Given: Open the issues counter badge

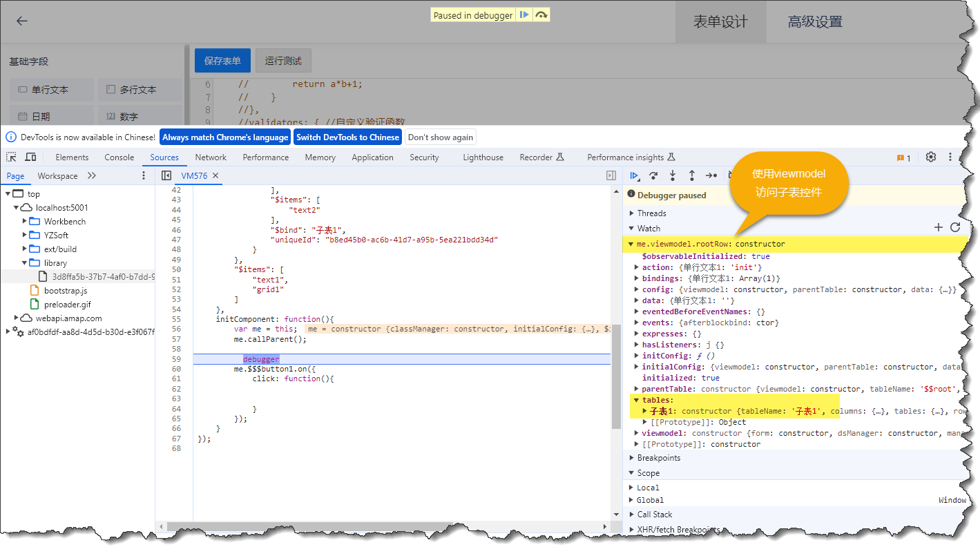Looking at the screenshot, I should coord(903,158).
